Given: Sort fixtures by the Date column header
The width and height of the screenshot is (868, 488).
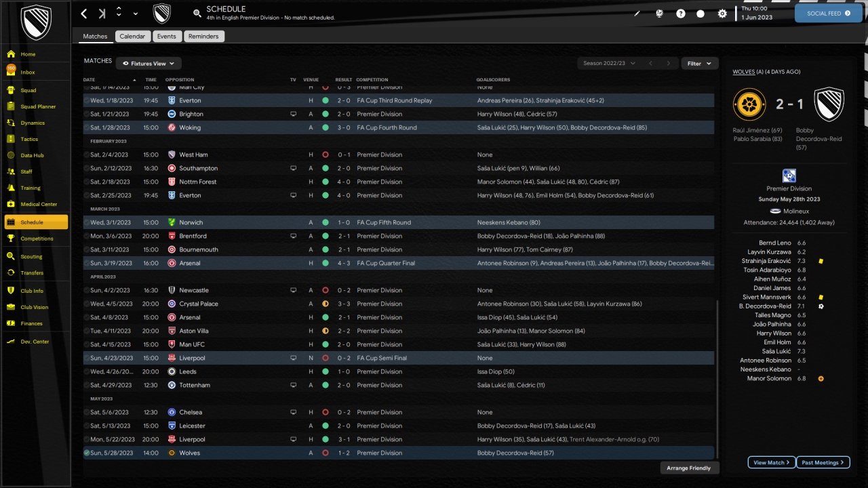Looking at the screenshot, I should [109, 79].
